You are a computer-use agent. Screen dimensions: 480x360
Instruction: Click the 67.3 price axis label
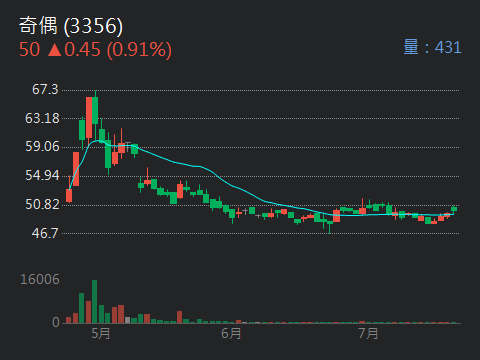pos(45,89)
